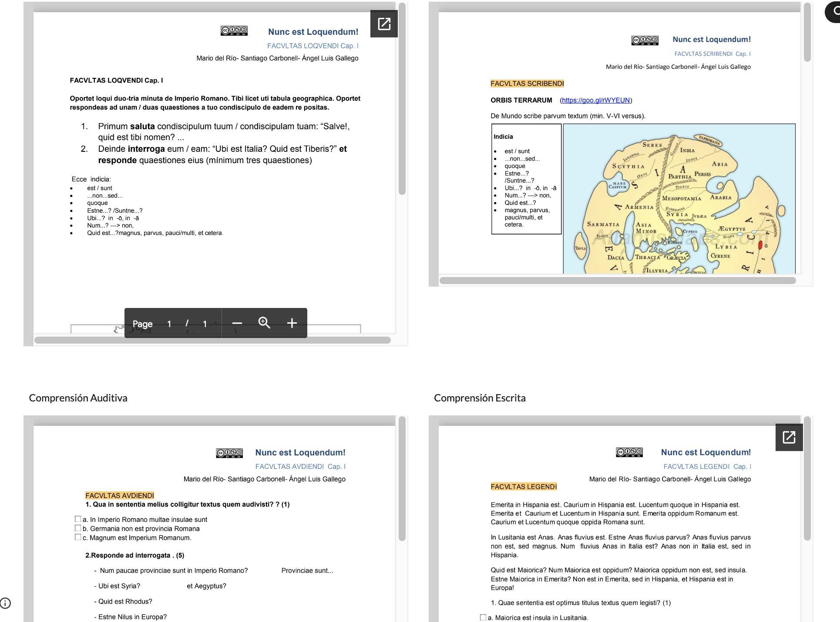Click the info icon at bottom left
Image resolution: width=840 pixels, height=622 pixels.
tap(5, 603)
